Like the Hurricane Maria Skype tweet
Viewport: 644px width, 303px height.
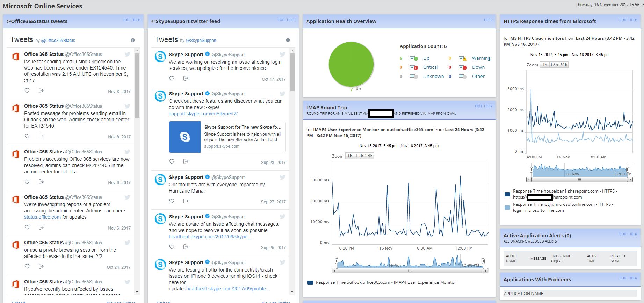172,201
